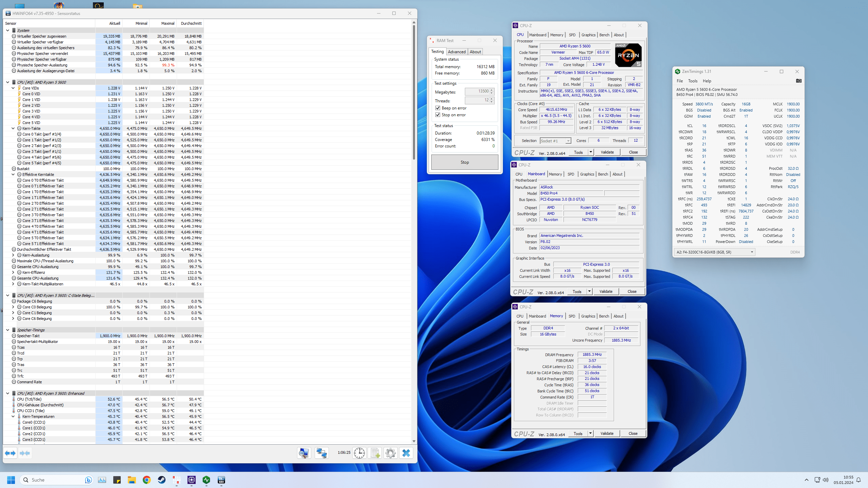This screenshot has width=868, height=488.
Task: Collapse the System sensor group
Action: click(x=7, y=30)
